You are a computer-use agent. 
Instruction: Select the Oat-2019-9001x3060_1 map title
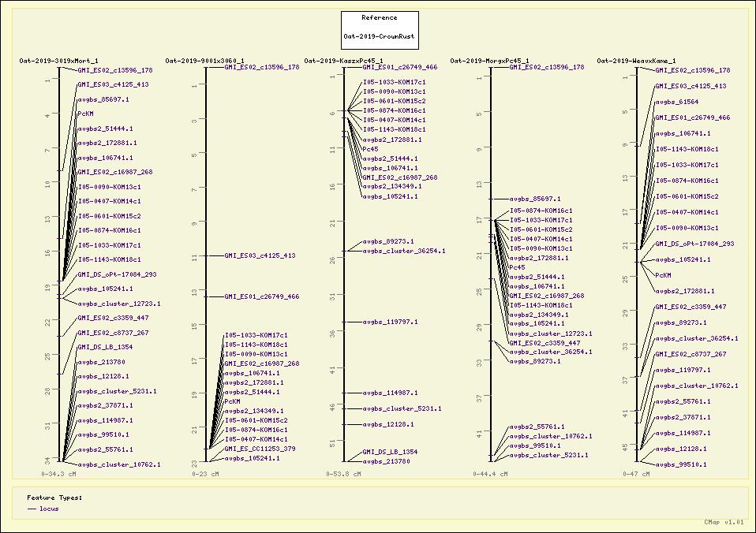[204, 61]
